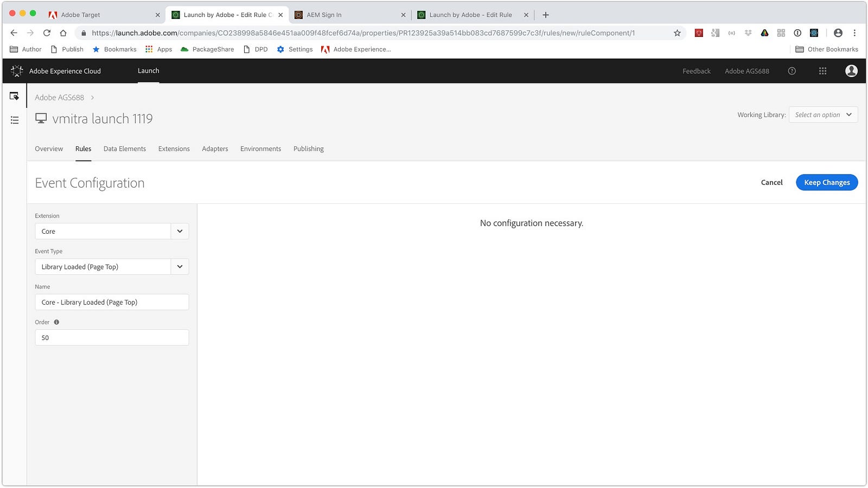Click the properties sidebar icon with tag

(15, 96)
